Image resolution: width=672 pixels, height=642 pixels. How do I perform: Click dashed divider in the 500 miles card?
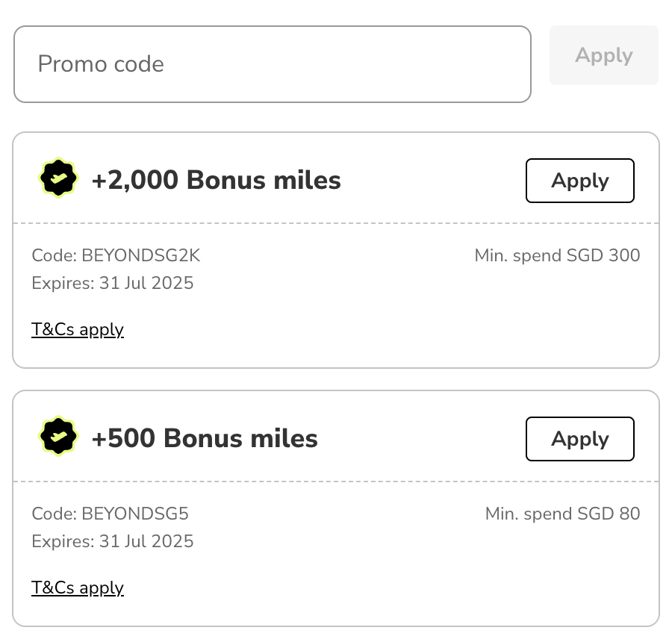coord(336,481)
